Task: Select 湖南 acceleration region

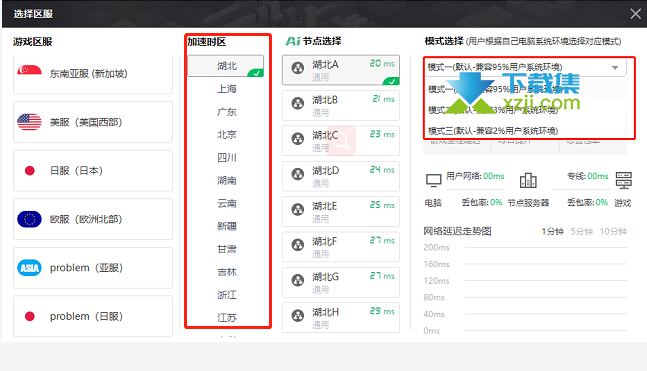Action: 227,180
